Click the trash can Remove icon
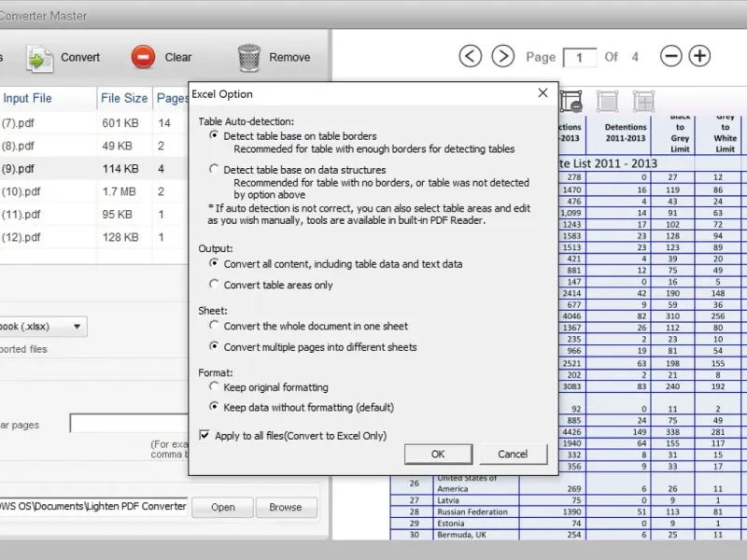 248,58
